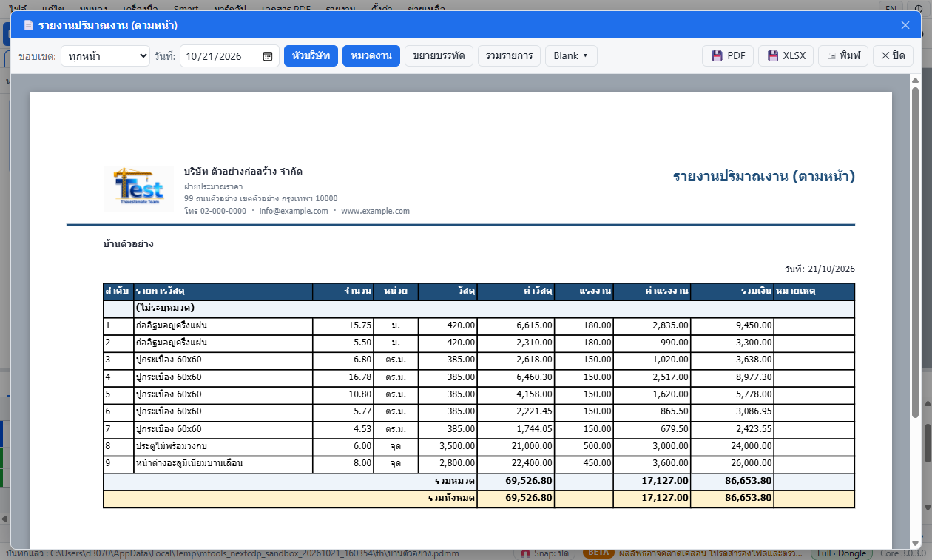Screen dimensions: 932x560
Task: Click the ปิด button in the toolbar
Action: tap(893, 55)
